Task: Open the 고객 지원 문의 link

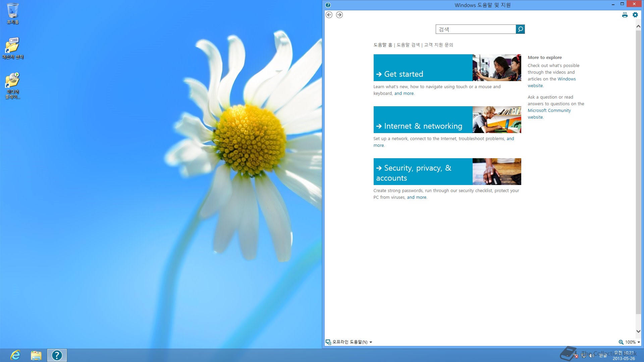Action: click(438, 45)
